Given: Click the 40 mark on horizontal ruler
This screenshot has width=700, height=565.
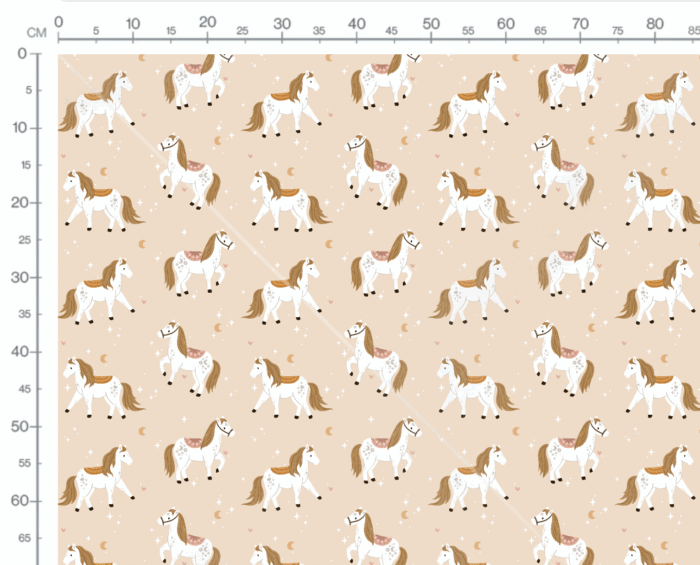Looking at the screenshot, I should click(357, 24).
